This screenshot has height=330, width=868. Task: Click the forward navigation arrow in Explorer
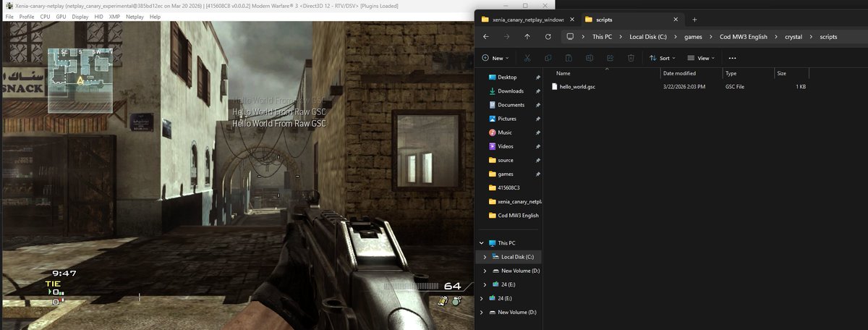pyautogui.click(x=506, y=36)
